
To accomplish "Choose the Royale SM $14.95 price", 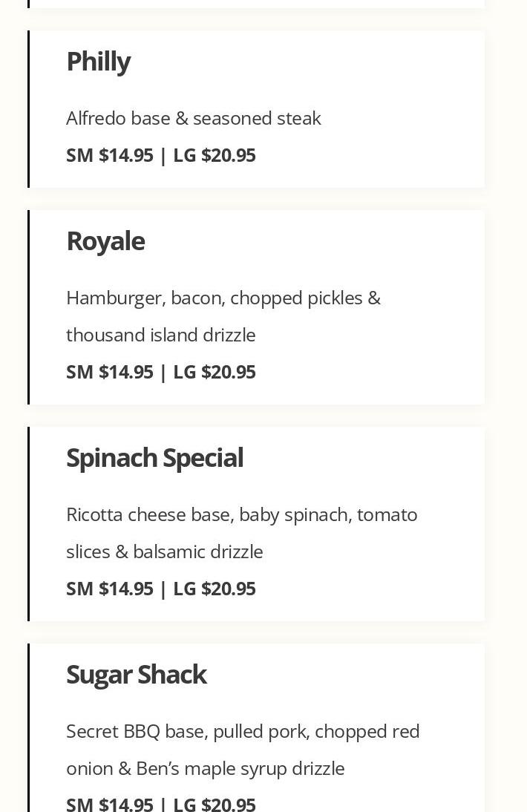I will (110, 372).
